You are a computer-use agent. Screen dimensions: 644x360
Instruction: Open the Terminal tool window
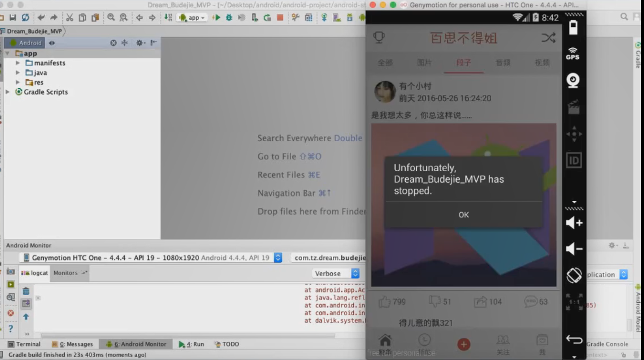coord(24,344)
